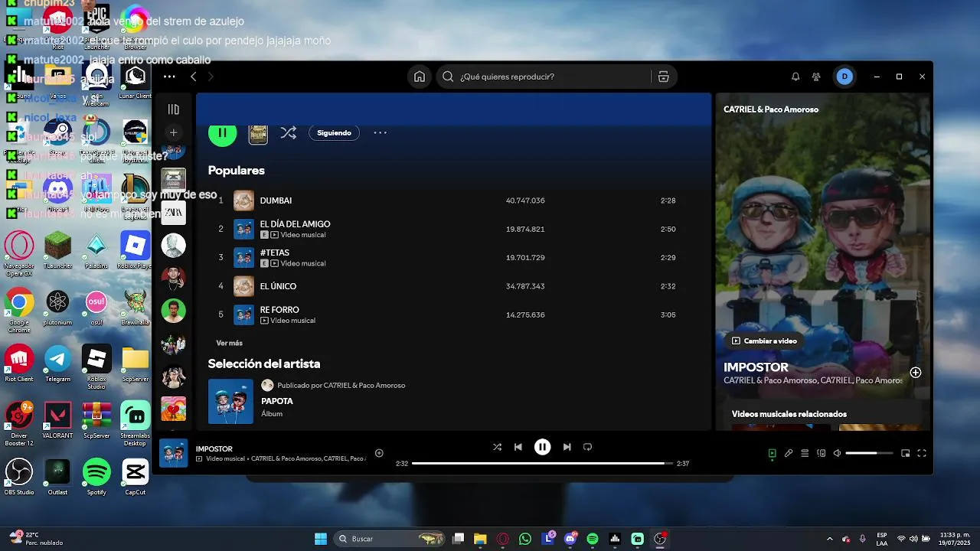Select the song EL ÚNICO
The width and height of the screenshot is (980, 551).
pyautogui.click(x=278, y=286)
